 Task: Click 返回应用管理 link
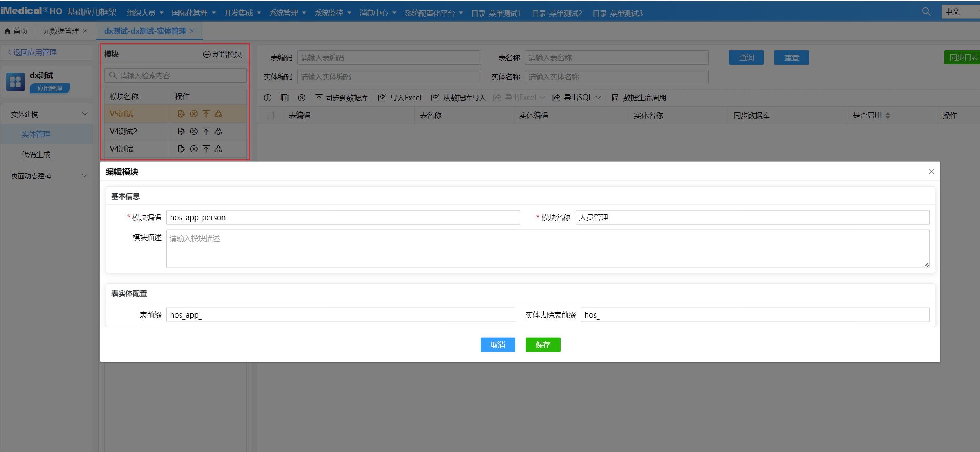pyautogui.click(x=32, y=52)
